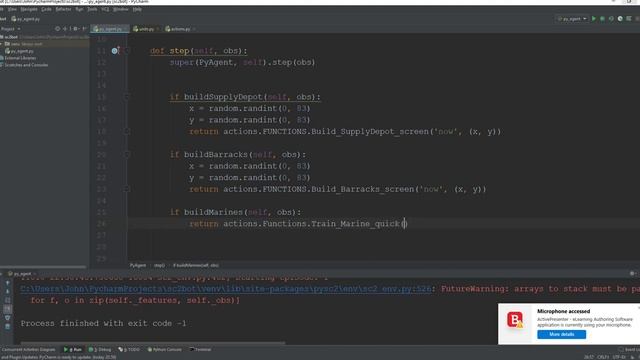Click end of Barracks return line's fold marker
This screenshot has width=640, height=360.
click(127, 189)
